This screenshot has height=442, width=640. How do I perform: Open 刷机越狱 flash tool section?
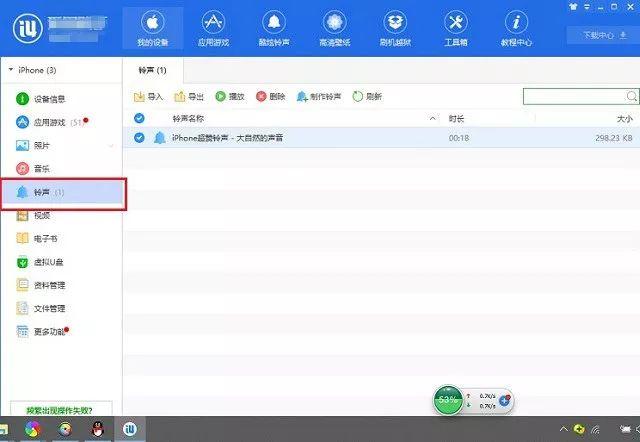coord(395,29)
